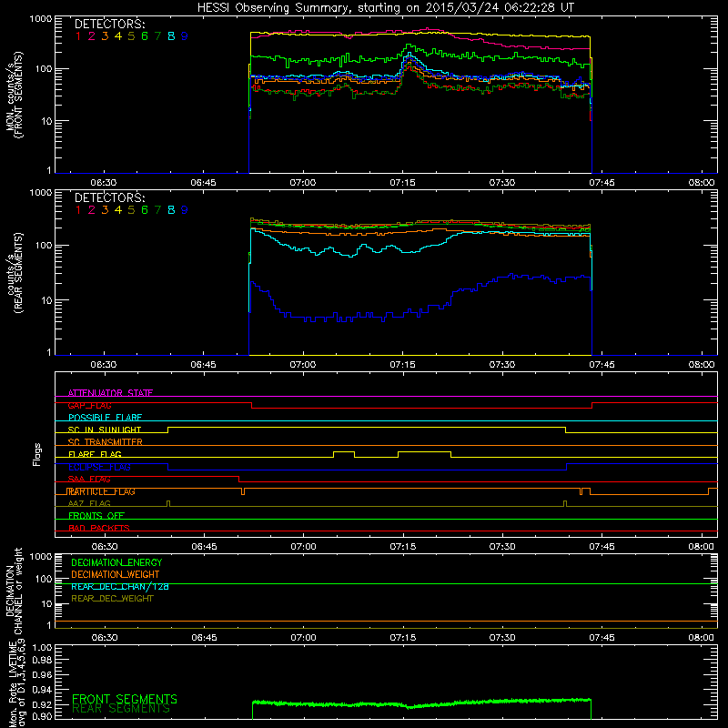Select detector 5 in front segments legend
Viewport: 728px width, 728px height.
point(131,36)
